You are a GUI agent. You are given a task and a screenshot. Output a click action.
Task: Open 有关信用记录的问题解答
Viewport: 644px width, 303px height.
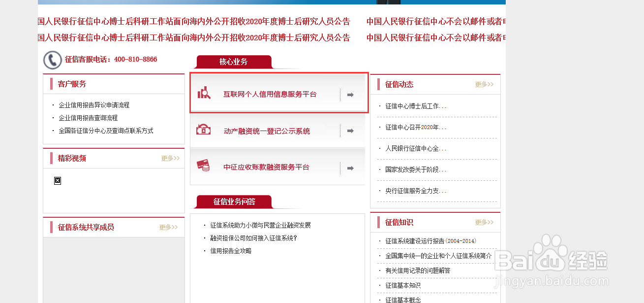[418, 270]
